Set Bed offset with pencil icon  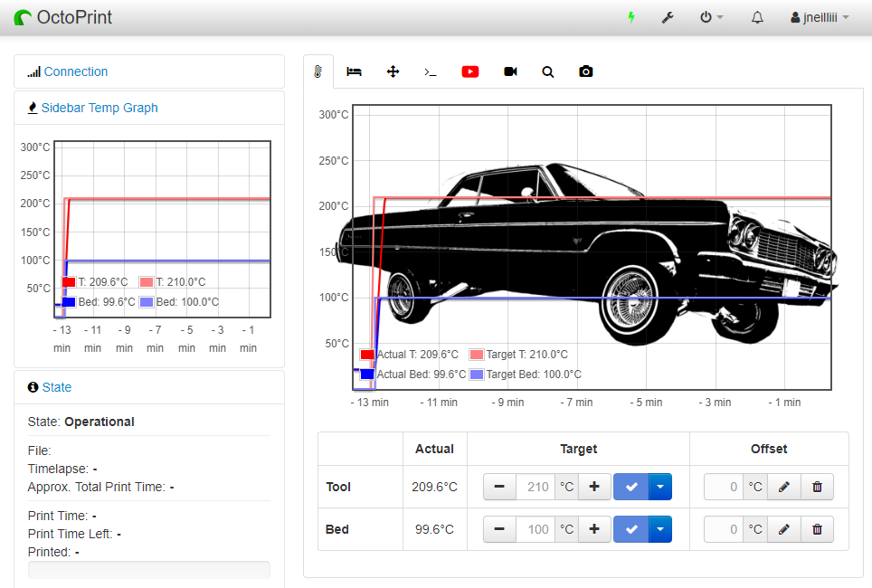784,529
